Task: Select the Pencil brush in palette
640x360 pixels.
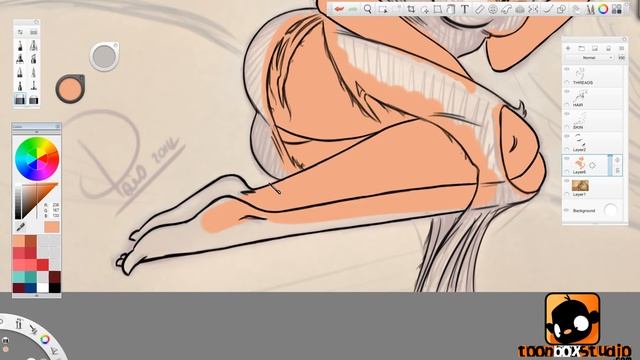Action: (20, 46)
